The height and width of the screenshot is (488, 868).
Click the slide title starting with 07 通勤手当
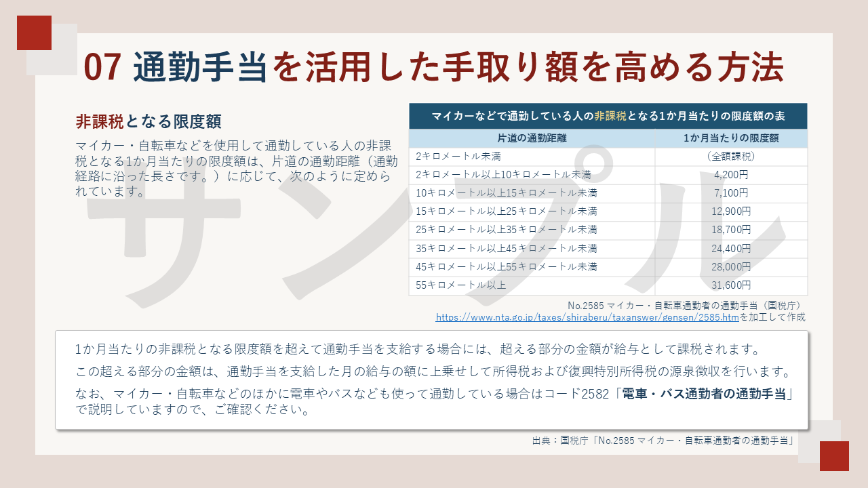click(x=434, y=68)
